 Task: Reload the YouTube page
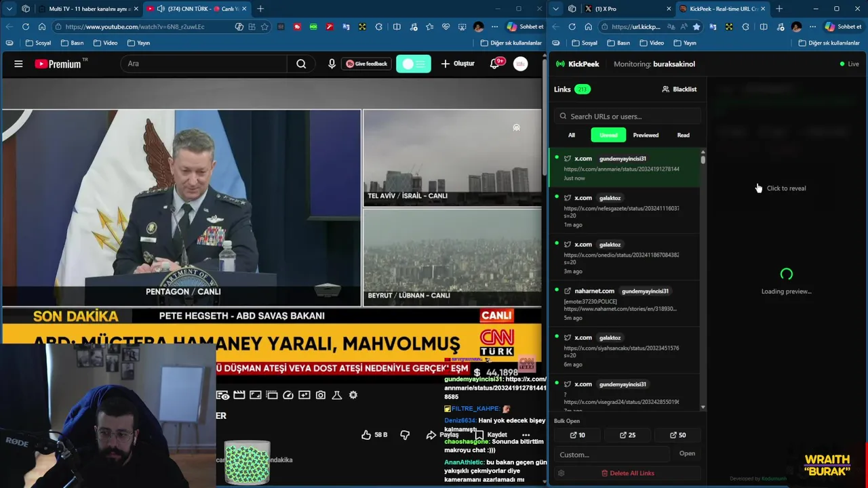pyautogui.click(x=26, y=26)
